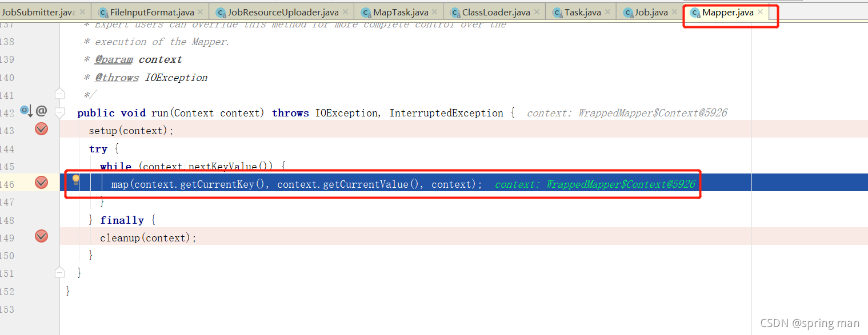Click the fold end marker at line 151

pos(59,273)
